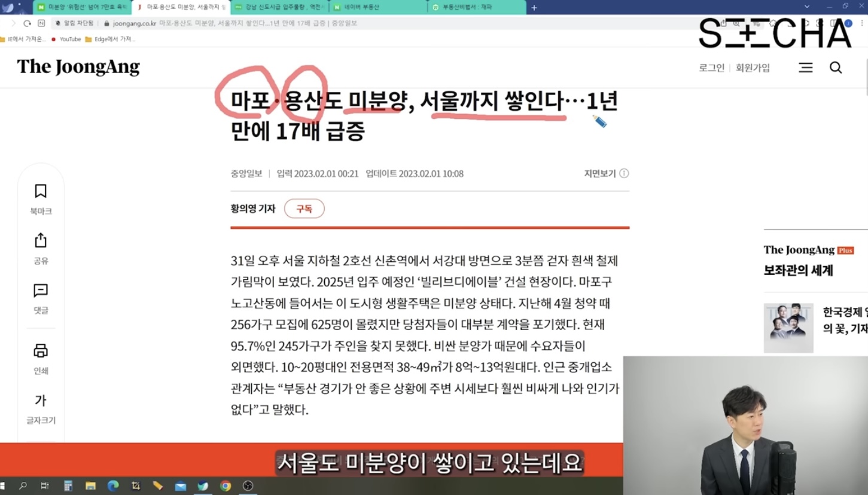Click the print (인쇄) icon
868x495 pixels.
(41, 350)
